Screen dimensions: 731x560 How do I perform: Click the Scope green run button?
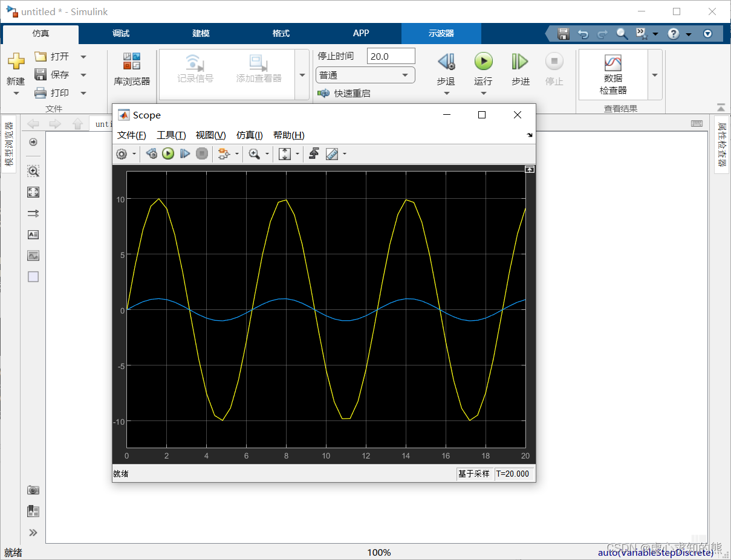pos(168,154)
